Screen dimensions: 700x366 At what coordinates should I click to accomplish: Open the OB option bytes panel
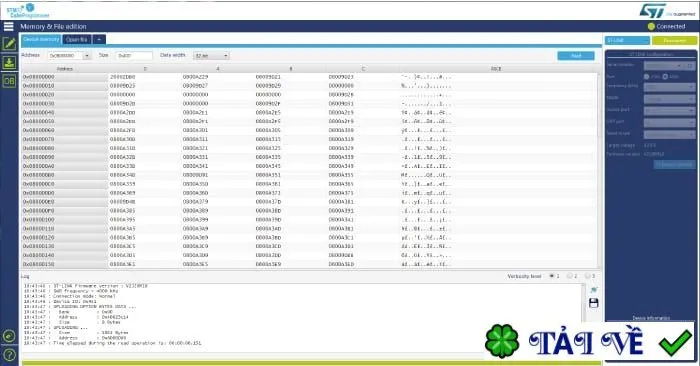tap(9, 81)
